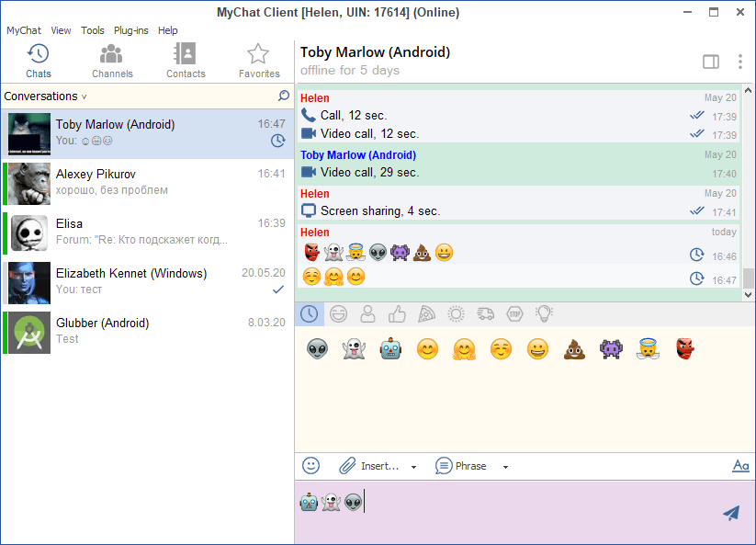Insert the alien emoji from the panel
Viewport: 756px width, 545px height.
point(317,348)
